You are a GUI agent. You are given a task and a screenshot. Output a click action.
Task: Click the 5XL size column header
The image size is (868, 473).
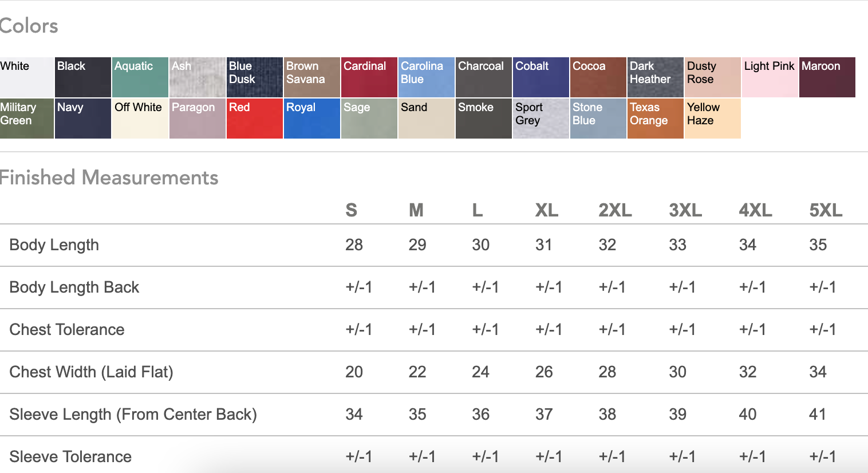(x=826, y=211)
